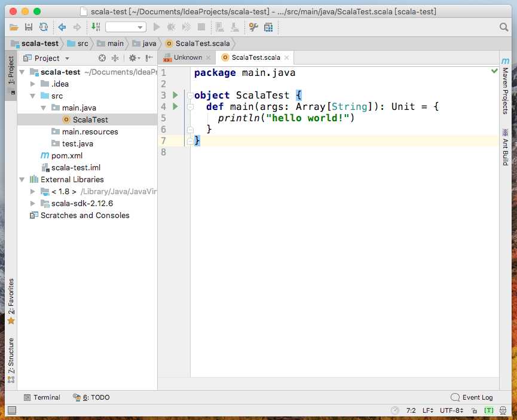
Task: Open Settings wrench toolbar icon
Action: pos(253,27)
